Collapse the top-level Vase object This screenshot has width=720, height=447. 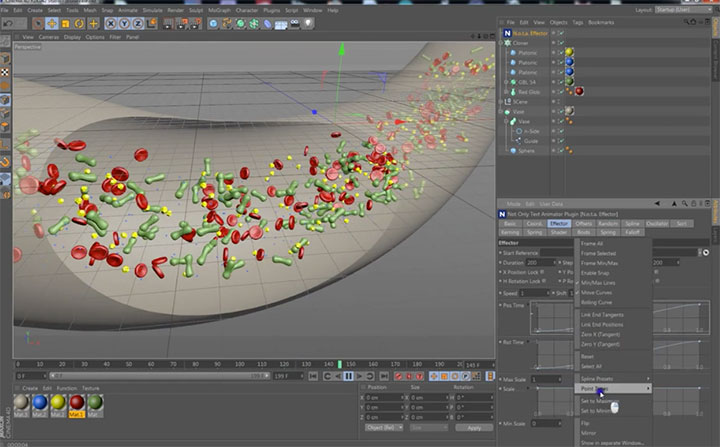[x=501, y=112]
